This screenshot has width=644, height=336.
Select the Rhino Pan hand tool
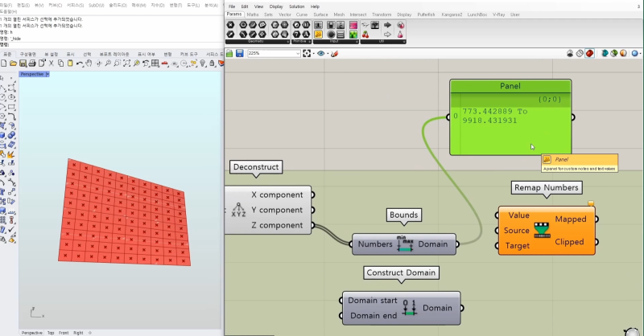89,64
